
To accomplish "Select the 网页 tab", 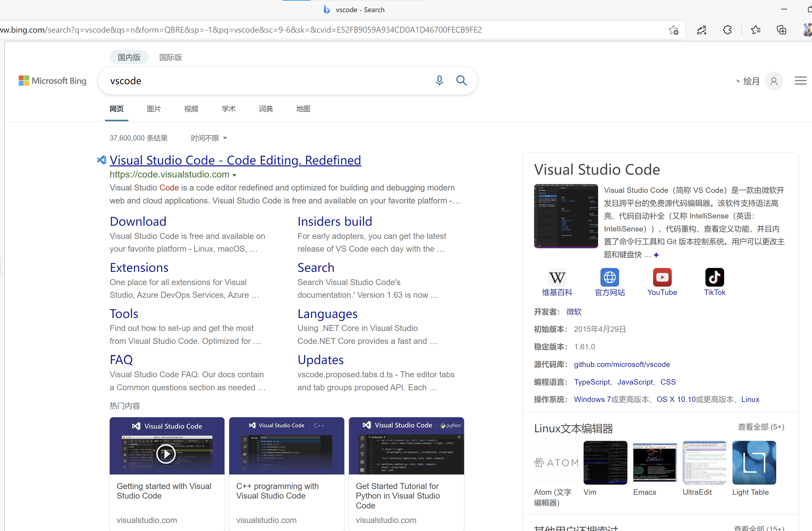I will click(116, 109).
